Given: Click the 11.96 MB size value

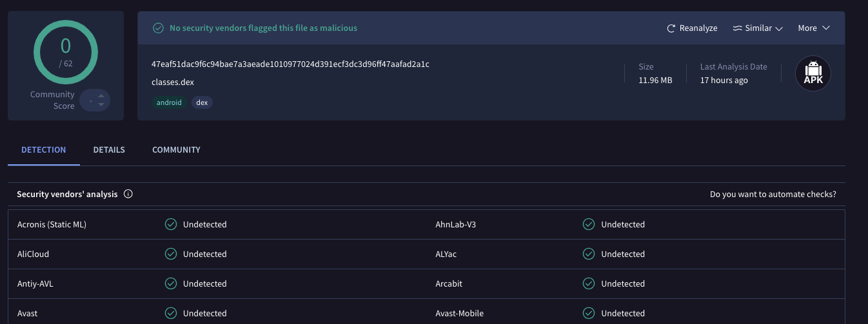Looking at the screenshot, I should [x=655, y=81].
